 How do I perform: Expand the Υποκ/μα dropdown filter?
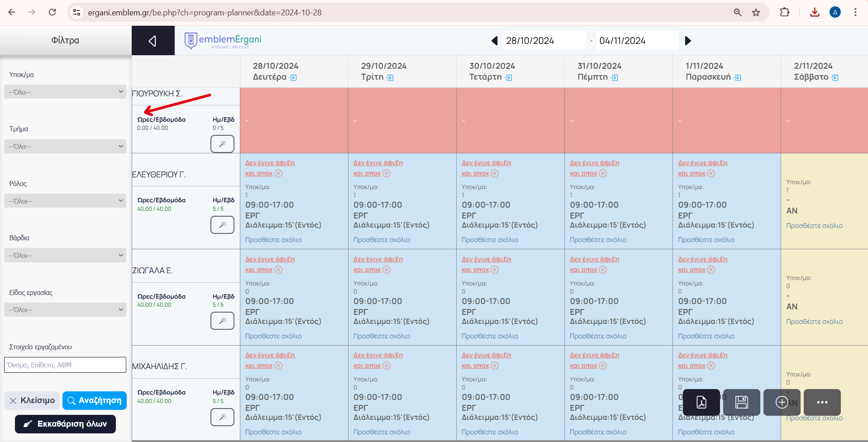coord(65,92)
